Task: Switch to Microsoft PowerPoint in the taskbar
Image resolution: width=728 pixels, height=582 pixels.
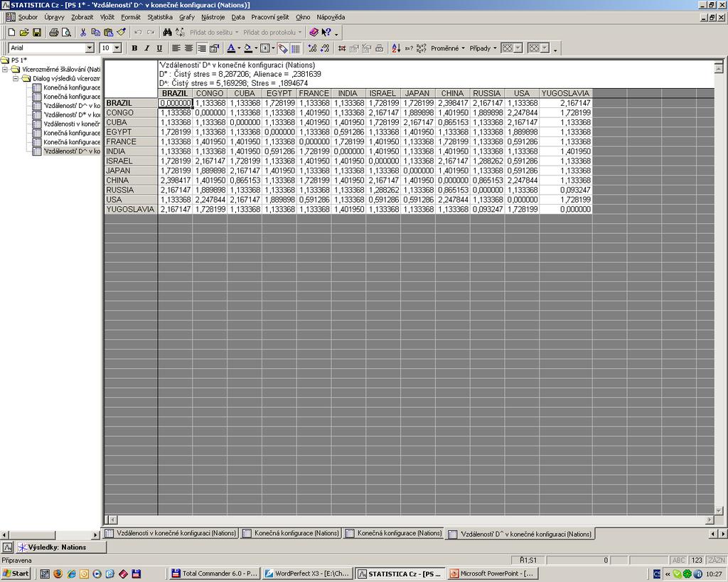Action: [493, 573]
